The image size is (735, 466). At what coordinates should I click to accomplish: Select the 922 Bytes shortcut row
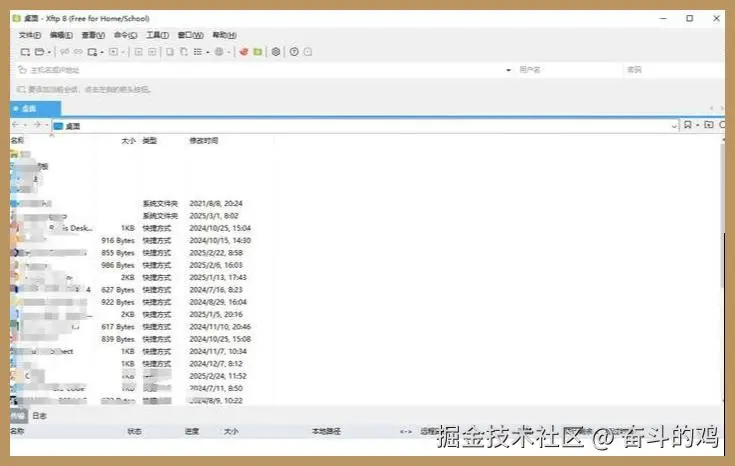tap(142, 302)
